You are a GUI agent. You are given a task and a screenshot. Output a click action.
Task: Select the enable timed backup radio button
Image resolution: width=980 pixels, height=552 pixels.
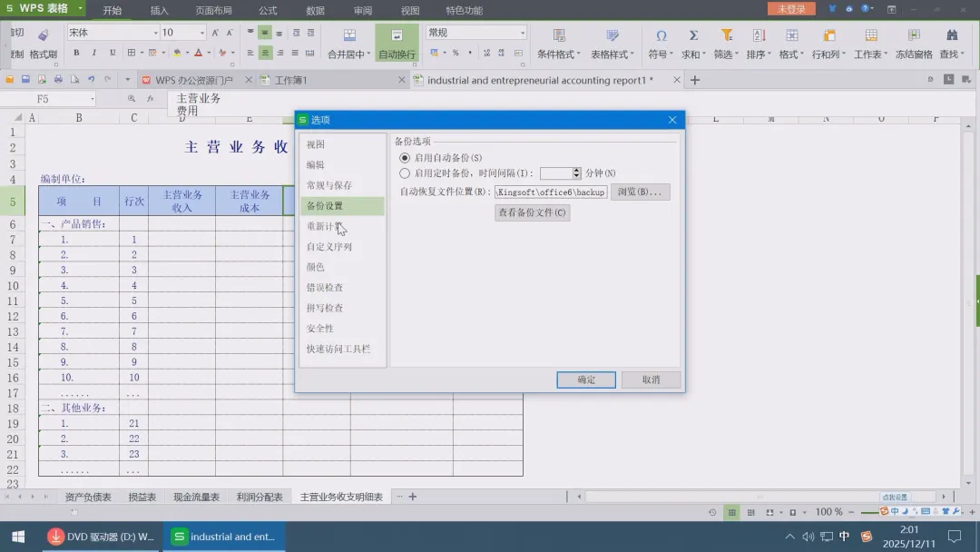click(405, 173)
